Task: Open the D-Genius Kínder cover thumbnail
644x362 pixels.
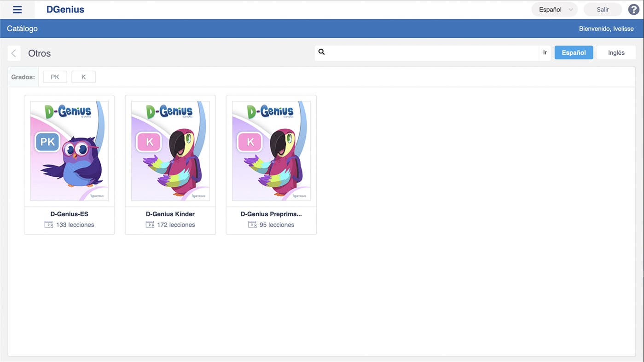Action: point(170,150)
